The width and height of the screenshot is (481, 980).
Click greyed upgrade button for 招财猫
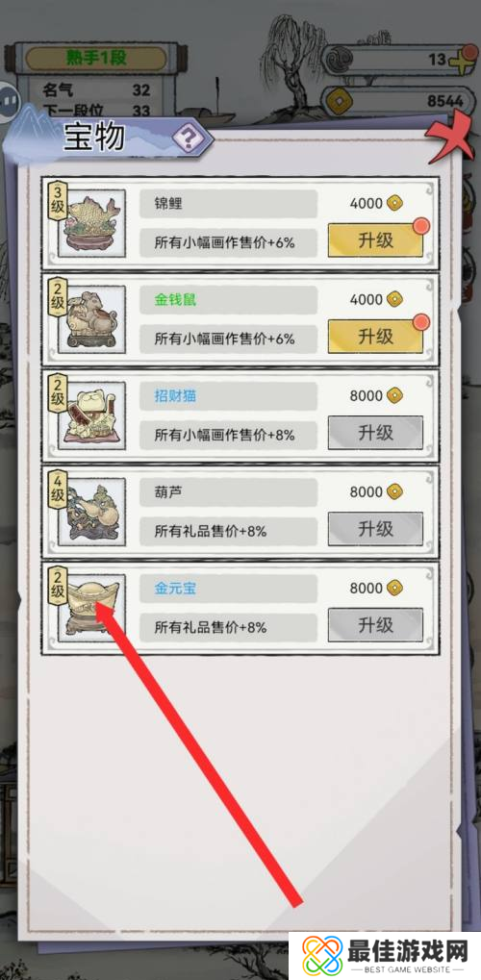376,433
